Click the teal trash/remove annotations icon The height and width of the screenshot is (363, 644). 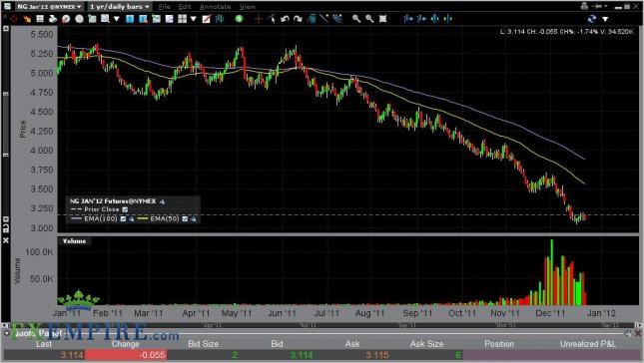pos(312,19)
